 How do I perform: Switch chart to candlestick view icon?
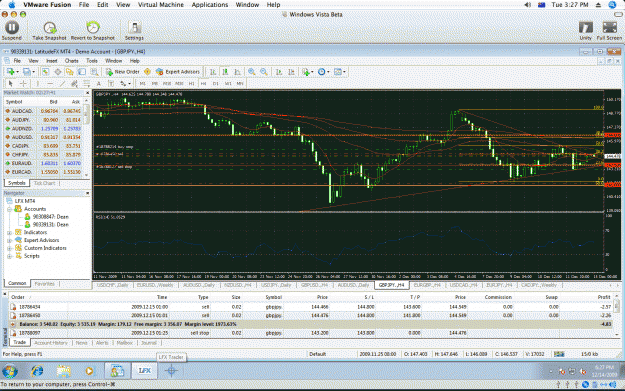click(x=225, y=72)
